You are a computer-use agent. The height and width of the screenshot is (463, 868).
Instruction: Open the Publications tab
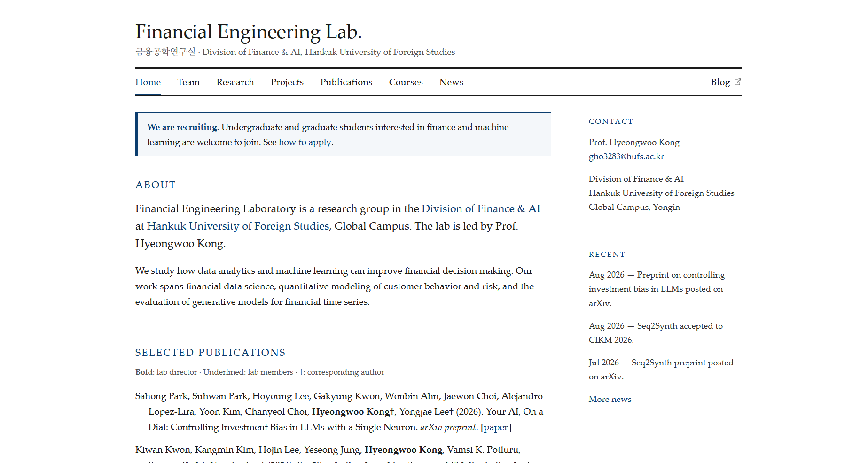tap(346, 82)
